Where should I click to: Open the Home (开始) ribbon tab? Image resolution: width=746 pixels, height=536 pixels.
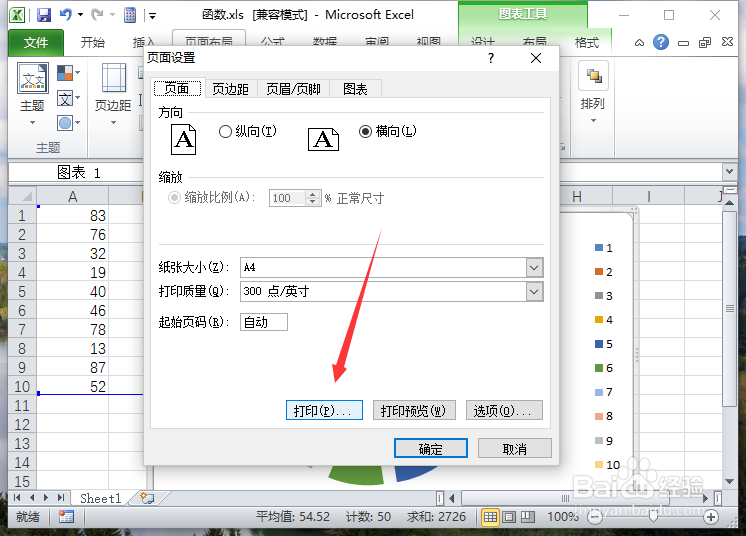tap(92, 43)
